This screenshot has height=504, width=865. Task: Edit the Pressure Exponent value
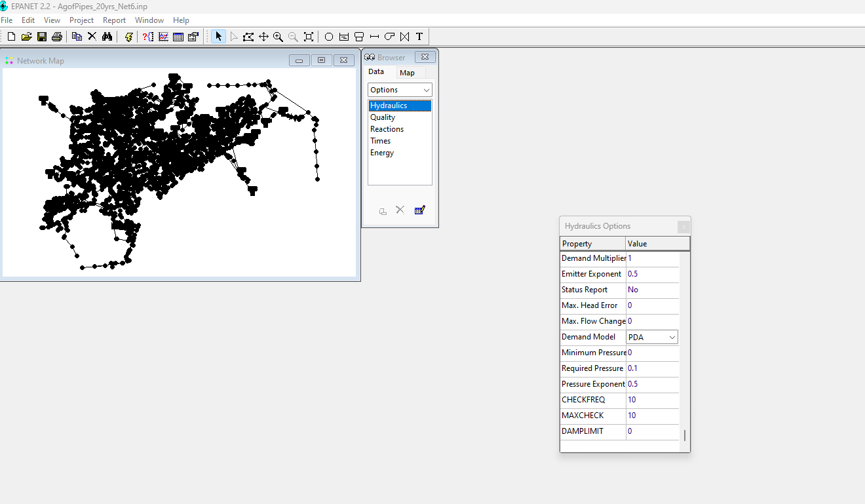coord(652,384)
